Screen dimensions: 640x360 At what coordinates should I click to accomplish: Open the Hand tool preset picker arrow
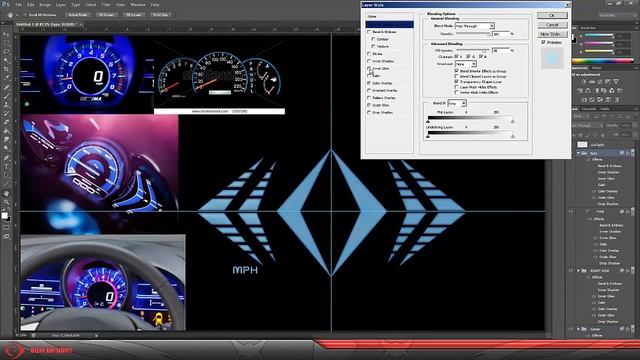tap(17, 15)
